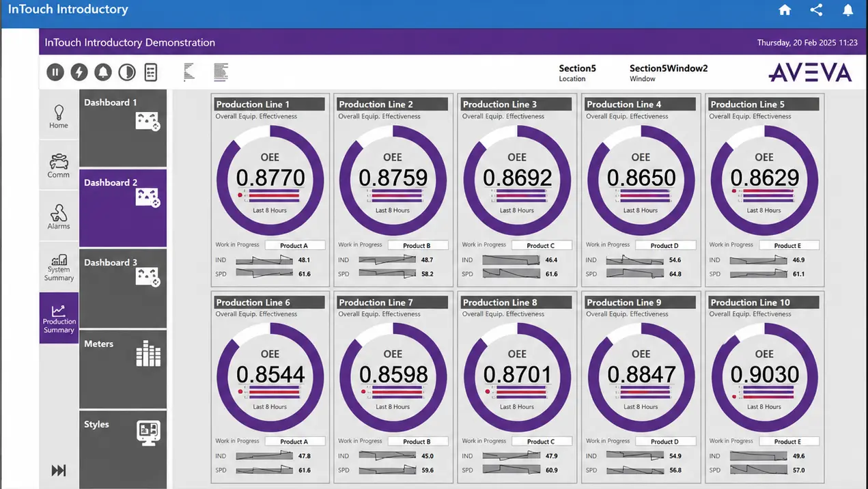The width and height of the screenshot is (868, 489).
Task: Click Product B field in Production Line 2
Action: tap(417, 245)
